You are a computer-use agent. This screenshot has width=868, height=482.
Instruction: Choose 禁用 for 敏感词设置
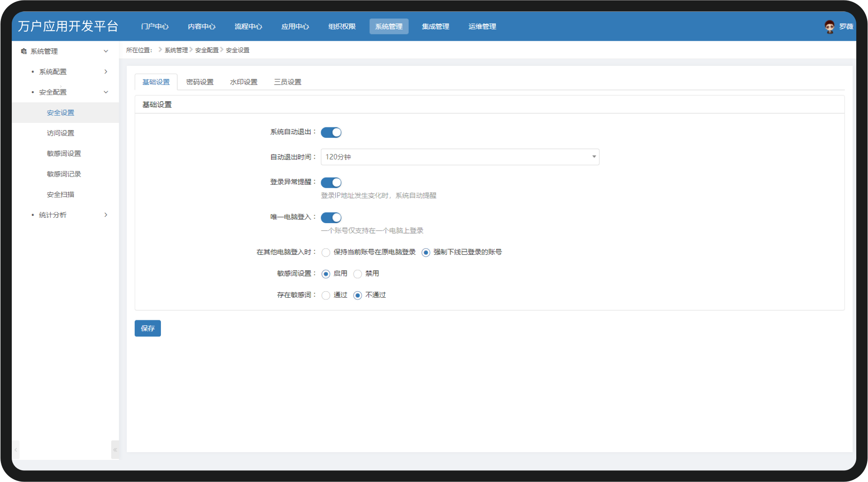[x=358, y=274]
